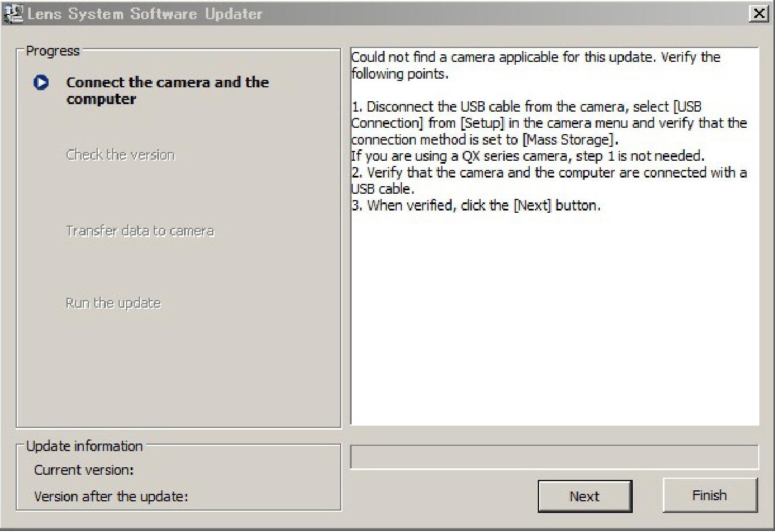
Task: Click the 'Update information' group heading
Action: tap(84, 446)
